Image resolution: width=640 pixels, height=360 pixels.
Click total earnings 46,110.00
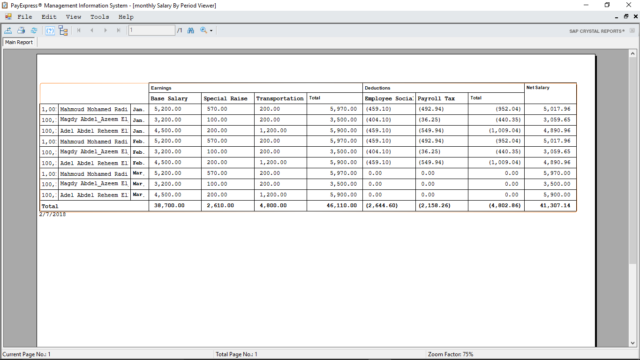(x=342, y=205)
